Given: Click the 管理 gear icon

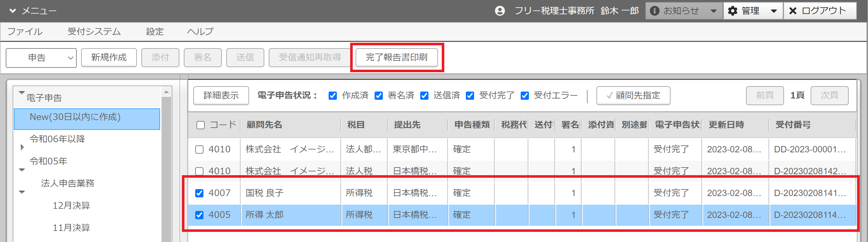Looking at the screenshot, I should 733,11.
